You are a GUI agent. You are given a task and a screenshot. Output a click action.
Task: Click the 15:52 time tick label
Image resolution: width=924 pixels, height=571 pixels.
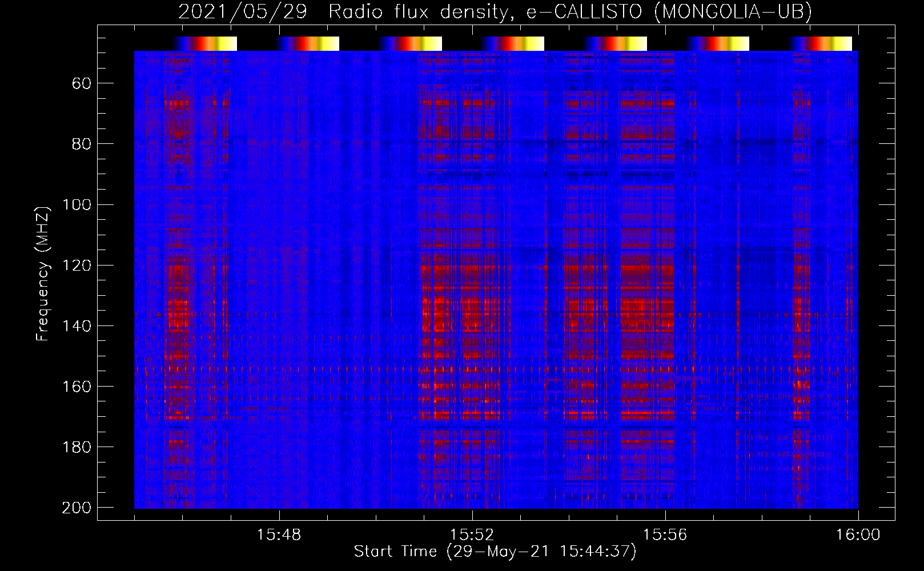click(x=472, y=535)
